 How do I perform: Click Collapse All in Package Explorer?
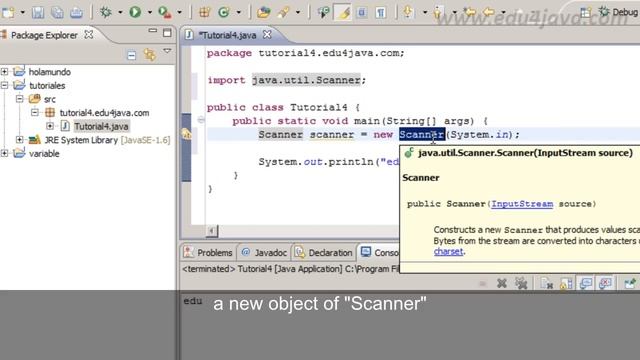[131, 55]
